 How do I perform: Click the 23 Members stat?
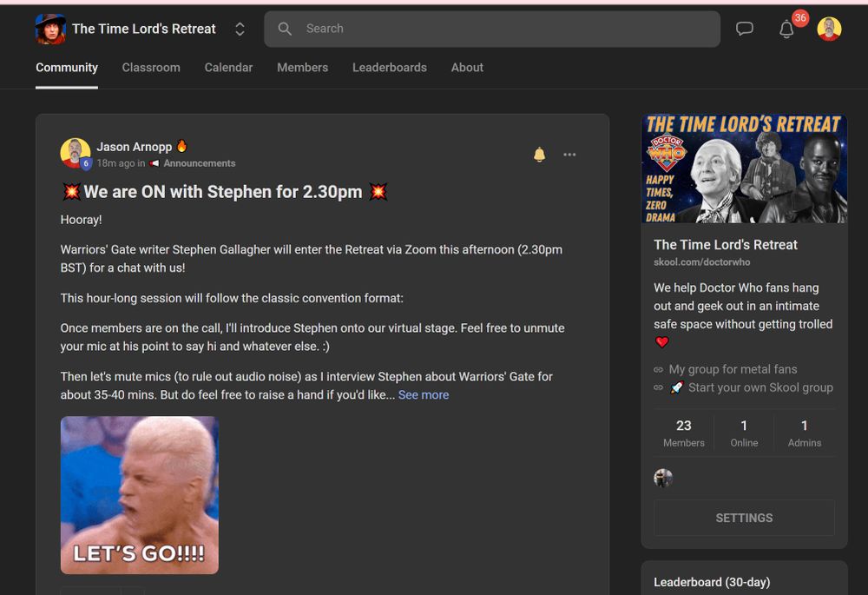click(x=684, y=433)
